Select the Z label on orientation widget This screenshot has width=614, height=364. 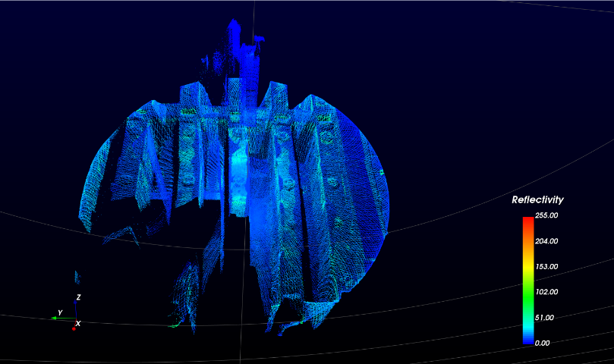coord(79,297)
